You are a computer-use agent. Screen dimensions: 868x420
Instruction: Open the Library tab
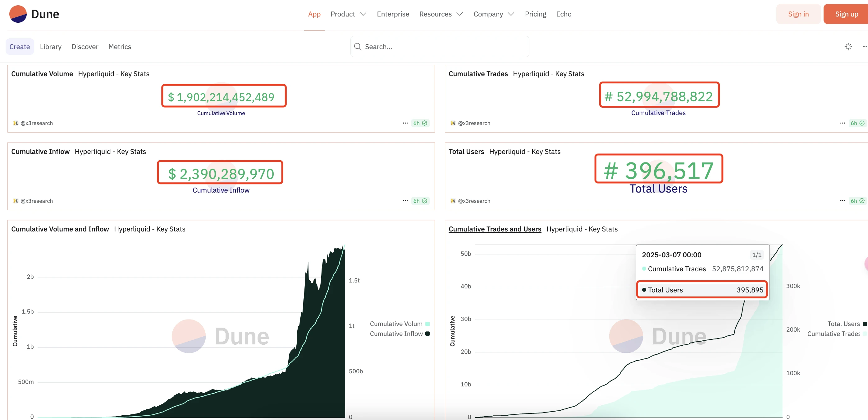(x=51, y=47)
